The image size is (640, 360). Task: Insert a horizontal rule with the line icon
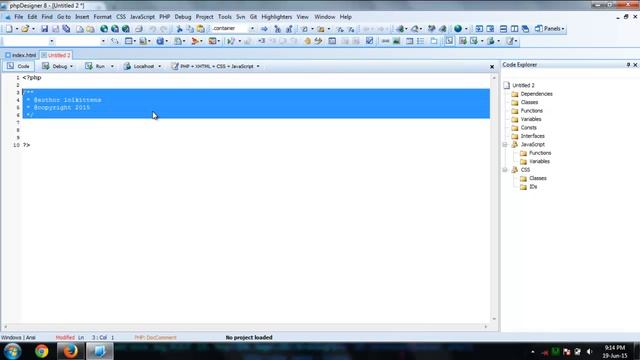[385, 41]
